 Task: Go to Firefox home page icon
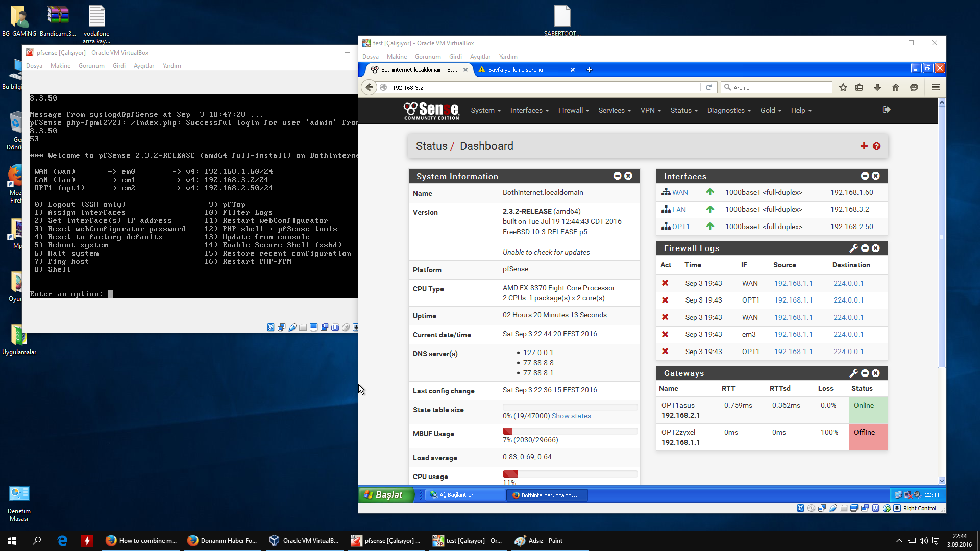pyautogui.click(x=896, y=87)
